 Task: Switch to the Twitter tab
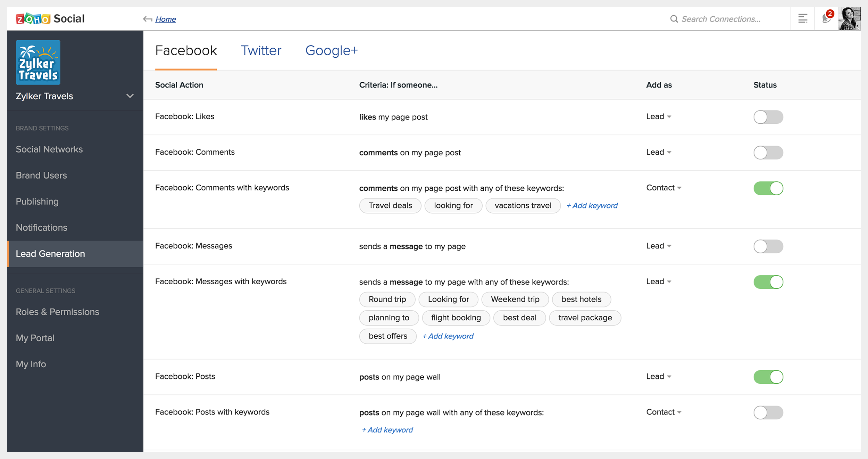coord(261,51)
